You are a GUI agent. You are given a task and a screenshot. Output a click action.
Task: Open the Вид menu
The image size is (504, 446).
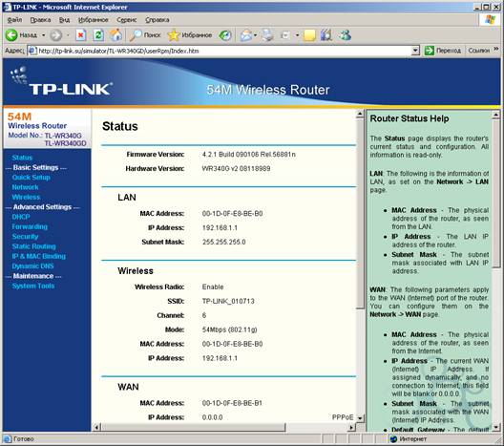pos(64,20)
